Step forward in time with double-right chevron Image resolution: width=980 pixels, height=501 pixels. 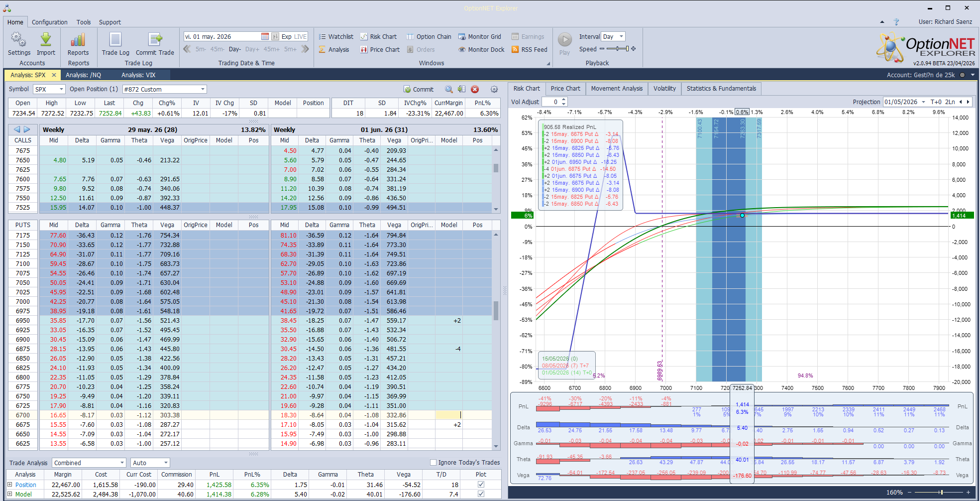(x=305, y=49)
